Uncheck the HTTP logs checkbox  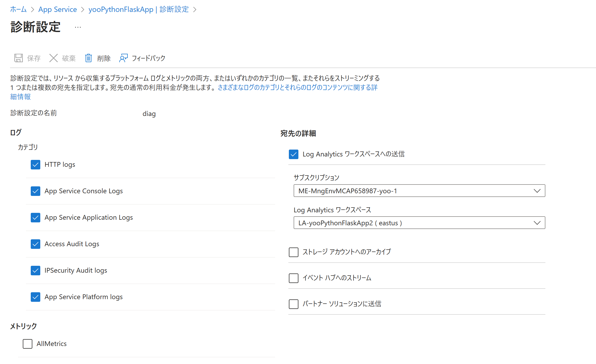pos(36,164)
